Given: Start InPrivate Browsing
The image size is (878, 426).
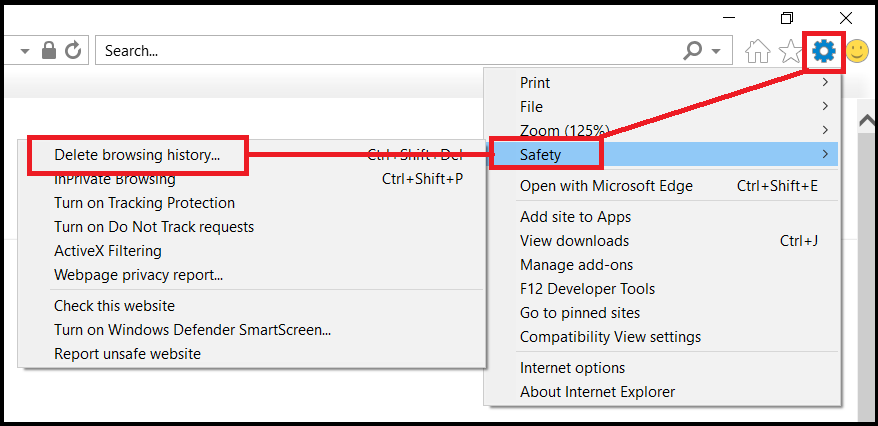Looking at the screenshot, I should (252, 179).
